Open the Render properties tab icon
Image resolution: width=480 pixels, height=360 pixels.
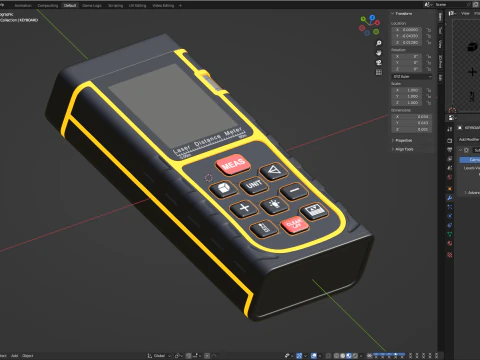(450, 140)
